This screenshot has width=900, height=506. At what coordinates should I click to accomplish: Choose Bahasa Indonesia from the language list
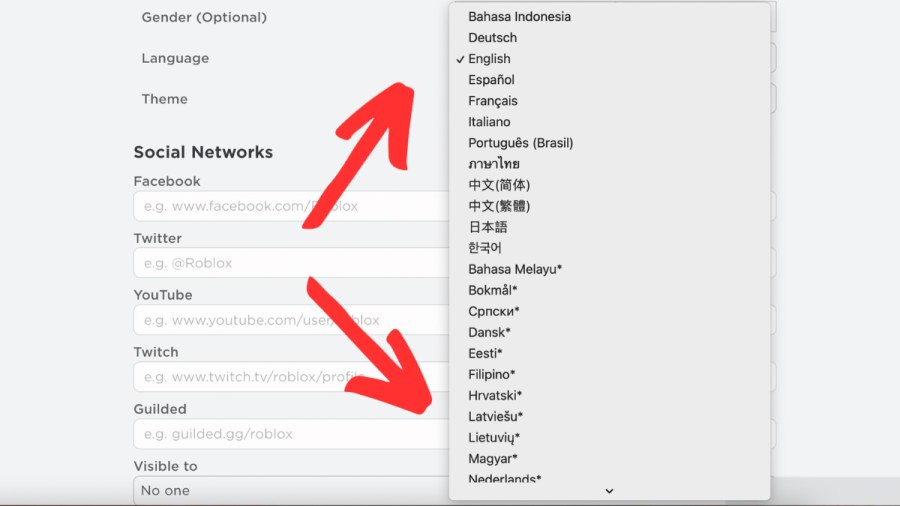pyautogui.click(x=519, y=17)
